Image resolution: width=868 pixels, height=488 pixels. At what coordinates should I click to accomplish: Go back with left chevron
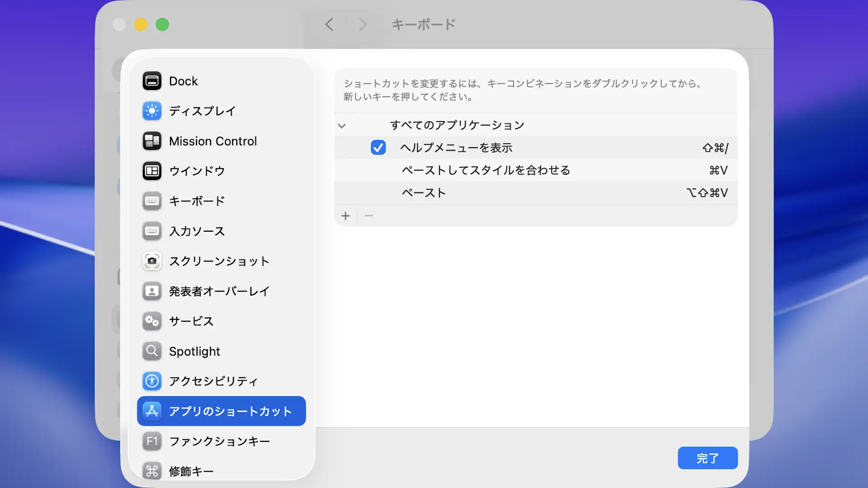point(330,24)
